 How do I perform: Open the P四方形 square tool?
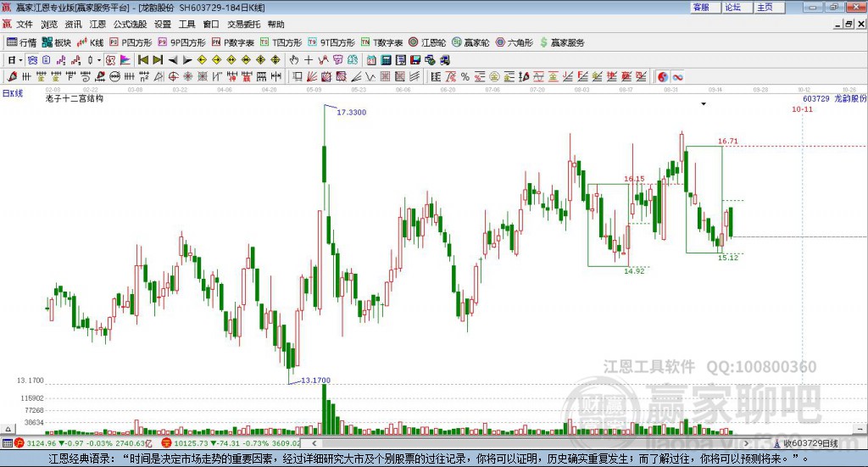tap(131, 42)
